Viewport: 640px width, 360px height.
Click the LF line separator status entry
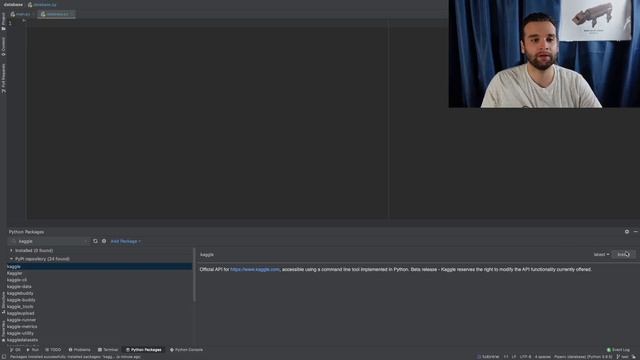click(x=514, y=357)
